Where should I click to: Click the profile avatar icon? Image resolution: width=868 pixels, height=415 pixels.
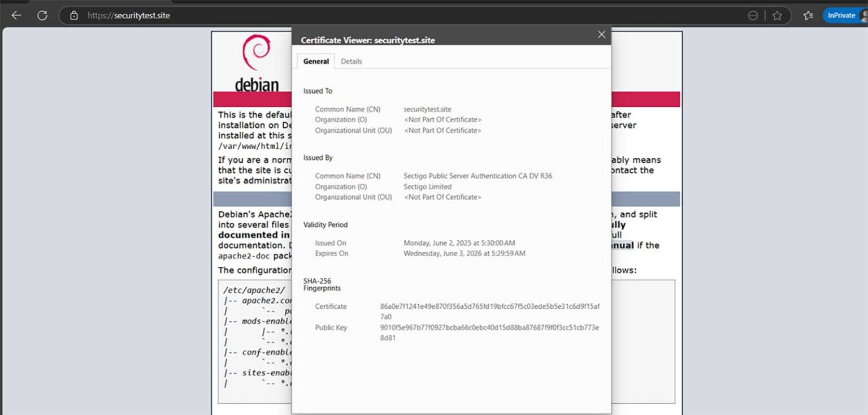click(863, 15)
